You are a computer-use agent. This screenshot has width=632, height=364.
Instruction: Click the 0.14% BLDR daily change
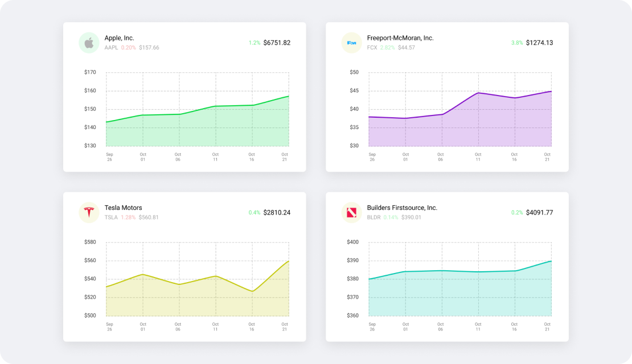[391, 217]
